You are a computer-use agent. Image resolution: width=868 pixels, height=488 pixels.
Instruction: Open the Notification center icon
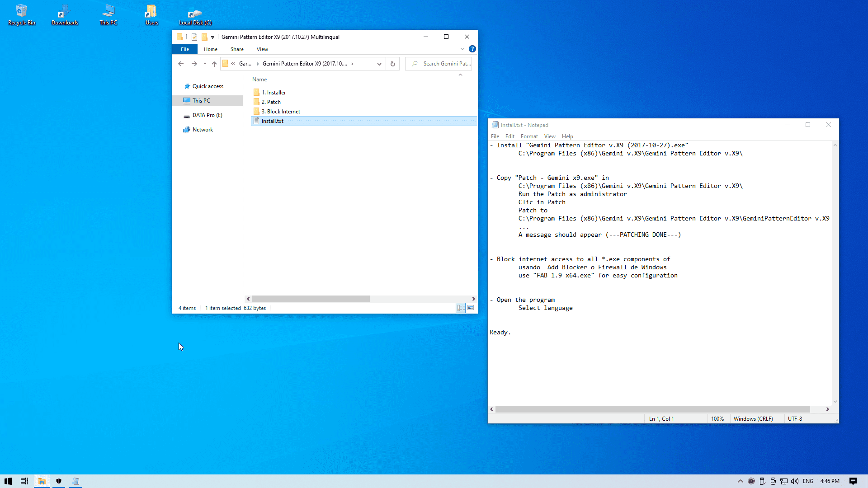(853, 481)
